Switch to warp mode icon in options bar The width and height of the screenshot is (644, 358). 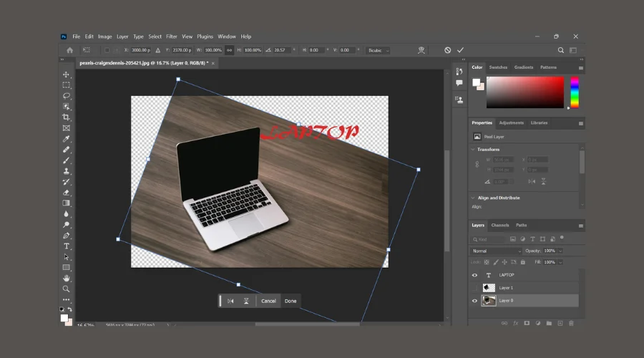(x=421, y=50)
